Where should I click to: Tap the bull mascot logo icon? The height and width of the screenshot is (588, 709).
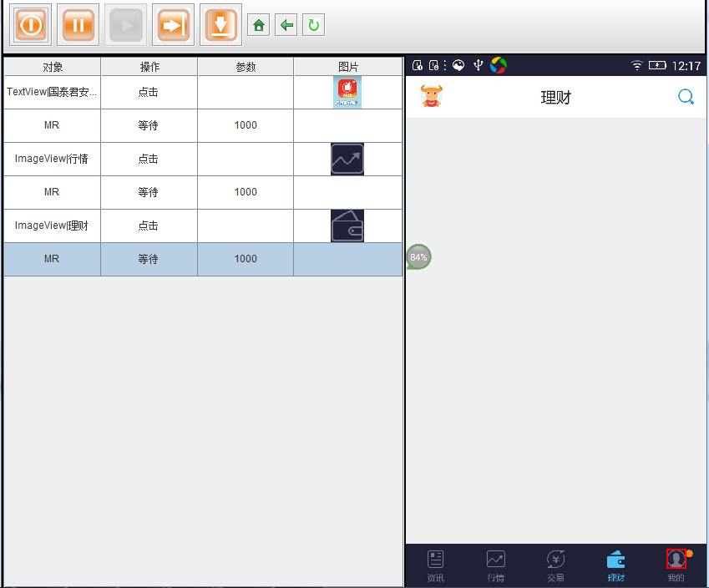click(432, 96)
